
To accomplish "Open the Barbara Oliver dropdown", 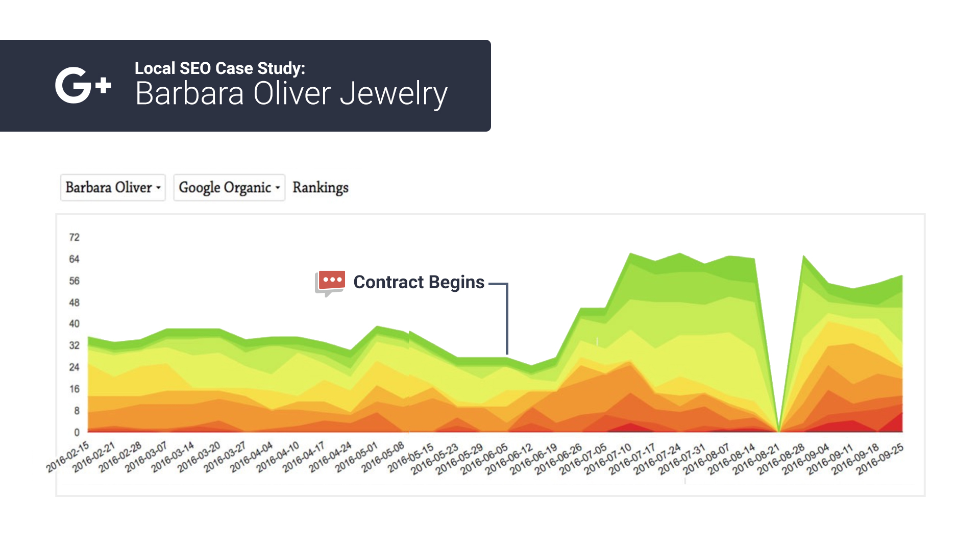I will pos(113,188).
